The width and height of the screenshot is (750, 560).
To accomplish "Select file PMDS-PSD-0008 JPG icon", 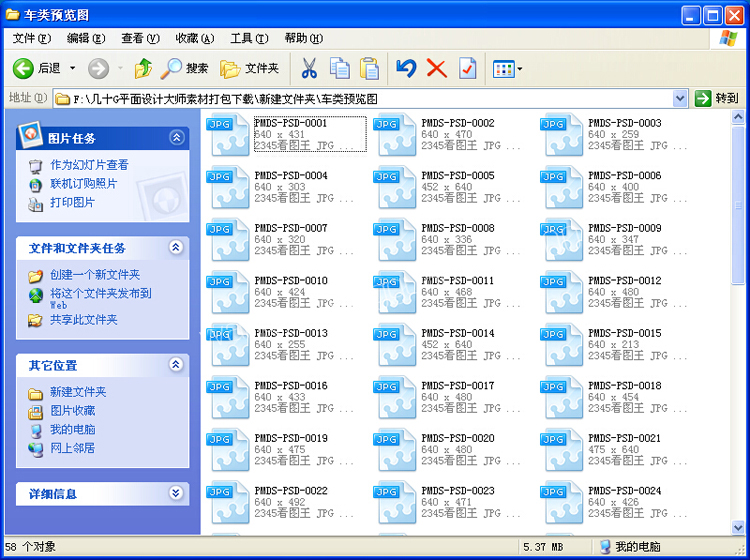I will [395, 240].
